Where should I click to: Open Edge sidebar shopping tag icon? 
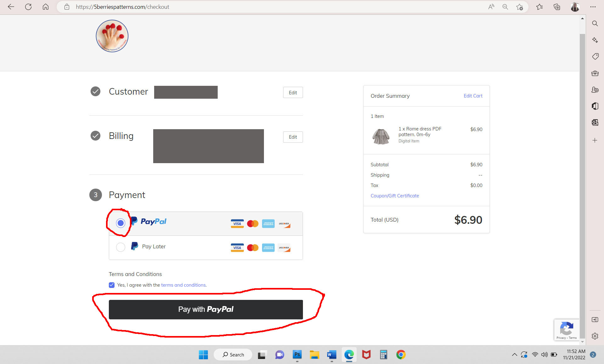coord(595,57)
